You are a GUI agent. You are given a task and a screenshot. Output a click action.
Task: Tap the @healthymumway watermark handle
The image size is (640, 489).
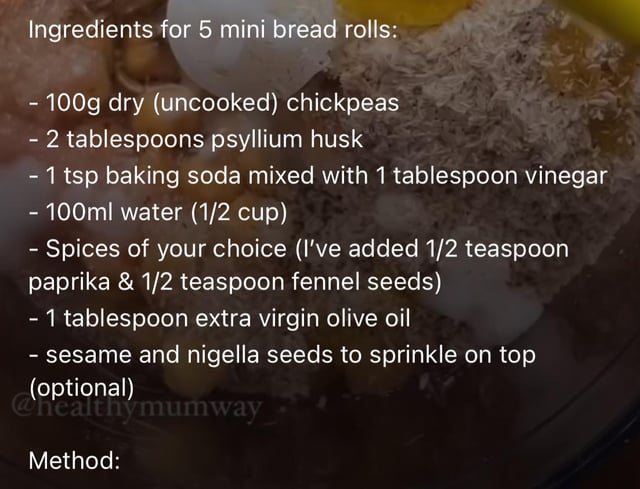click(x=137, y=408)
